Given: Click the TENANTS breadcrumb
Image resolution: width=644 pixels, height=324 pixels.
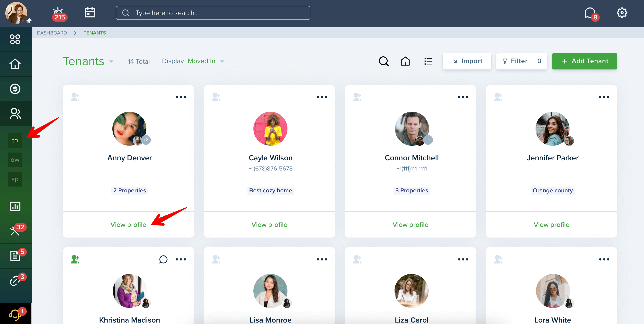Looking at the screenshot, I should (95, 33).
